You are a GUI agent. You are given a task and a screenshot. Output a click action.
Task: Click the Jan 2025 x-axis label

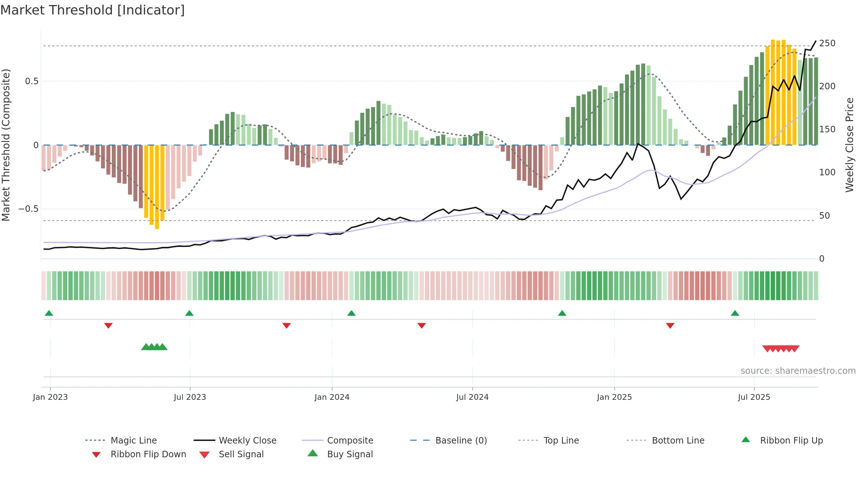click(x=614, y=397)
